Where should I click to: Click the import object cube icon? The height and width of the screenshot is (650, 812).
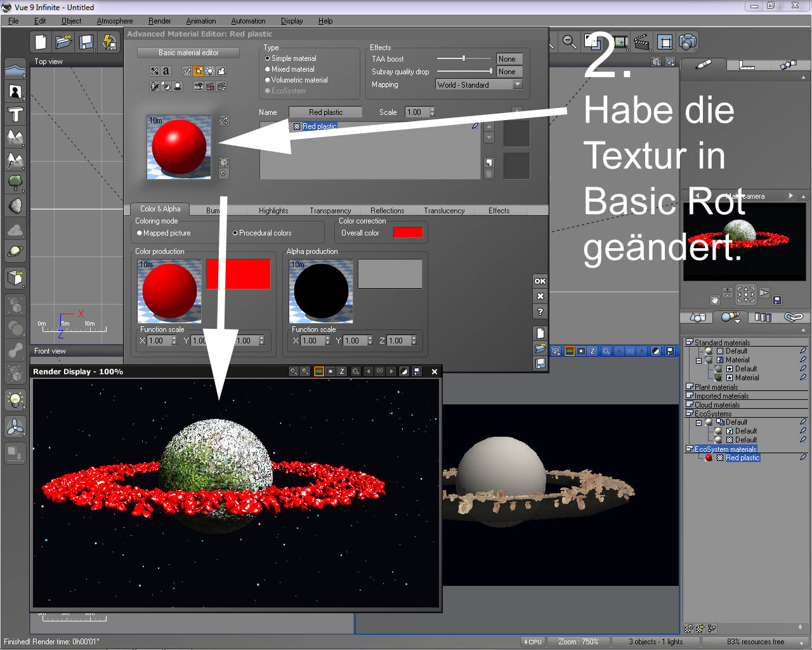(15, 277)
